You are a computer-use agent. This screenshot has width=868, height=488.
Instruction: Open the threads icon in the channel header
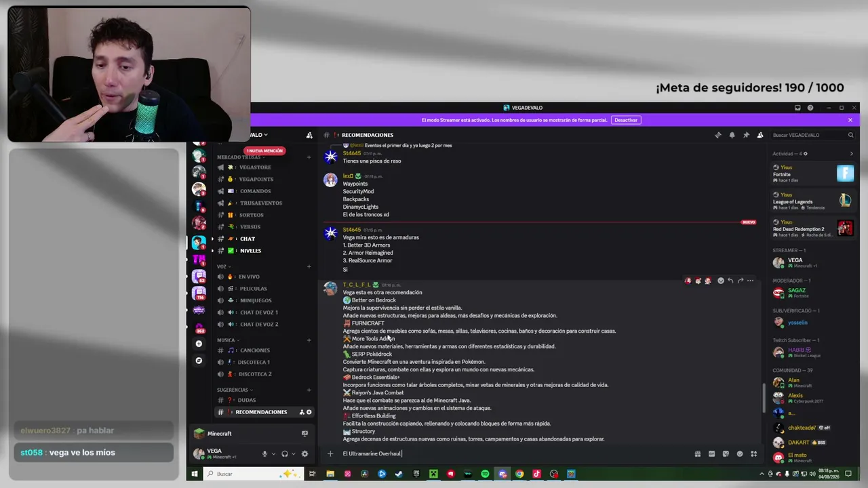[717, 135]
